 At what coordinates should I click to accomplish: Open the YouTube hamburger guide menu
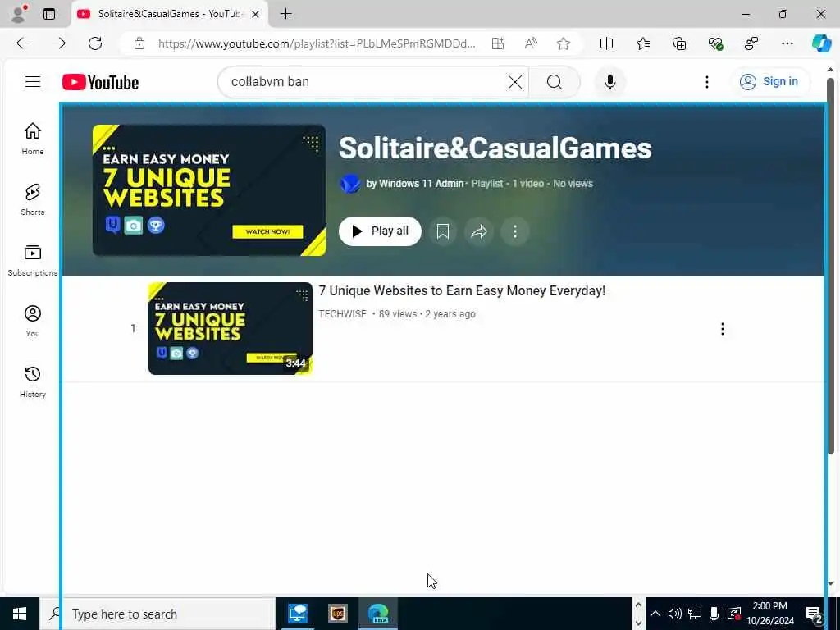coord(33,81)
